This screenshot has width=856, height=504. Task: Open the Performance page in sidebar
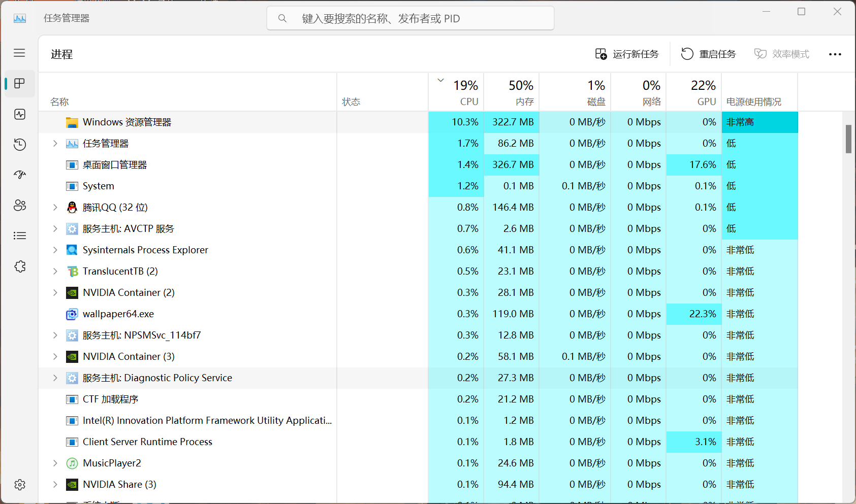pyautogui.click(x=20, y=114)
